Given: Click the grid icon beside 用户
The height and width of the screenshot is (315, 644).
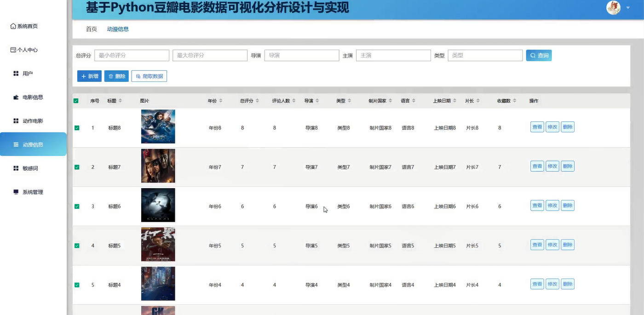Looking at the screenshot, I should pos(16,74).
